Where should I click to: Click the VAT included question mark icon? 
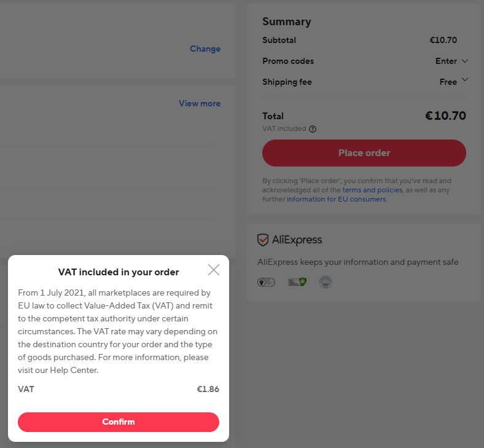[x=313, y=129]
